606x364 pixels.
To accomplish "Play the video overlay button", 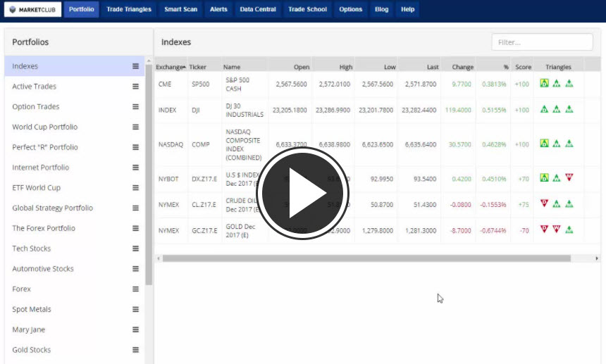I will point(302,193).
